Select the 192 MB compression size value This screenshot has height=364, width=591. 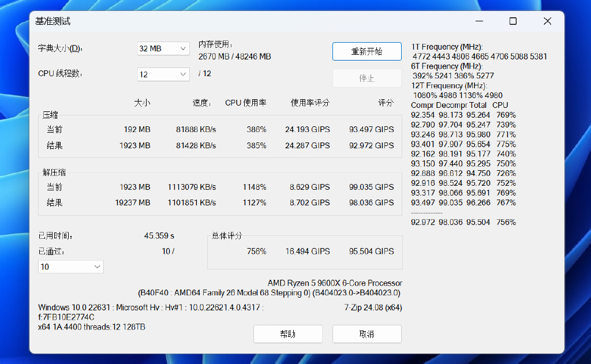tap(137, 129)
